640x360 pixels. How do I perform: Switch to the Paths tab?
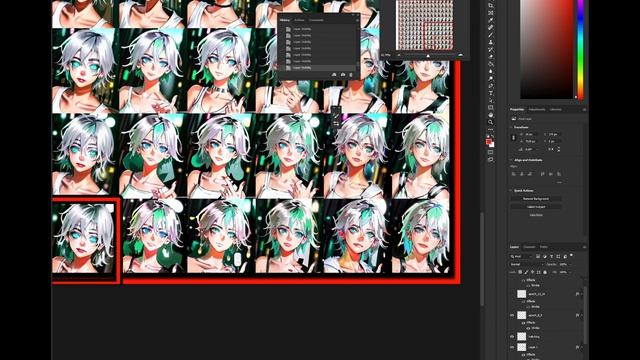[x=544, y=247]
